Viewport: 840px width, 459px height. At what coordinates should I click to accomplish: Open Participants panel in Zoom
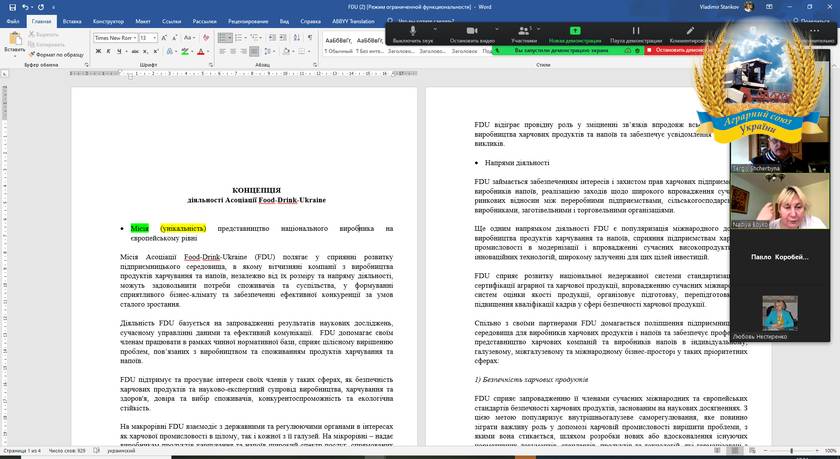tap(523, 35)
